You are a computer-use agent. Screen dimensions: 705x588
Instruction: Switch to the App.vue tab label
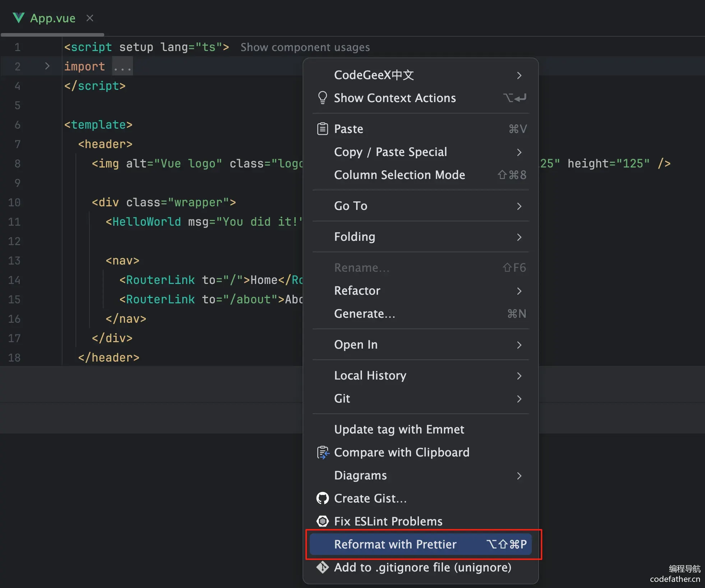(x=53, y=18)
